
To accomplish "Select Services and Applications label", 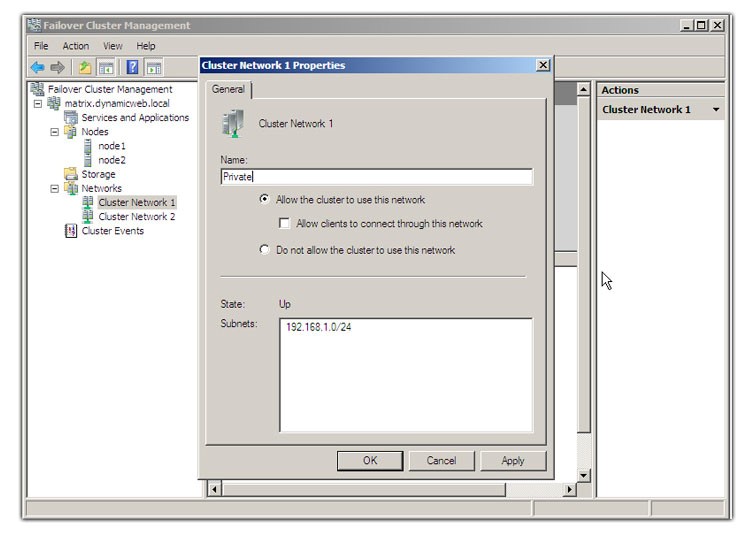I will (x=135, y=117).
